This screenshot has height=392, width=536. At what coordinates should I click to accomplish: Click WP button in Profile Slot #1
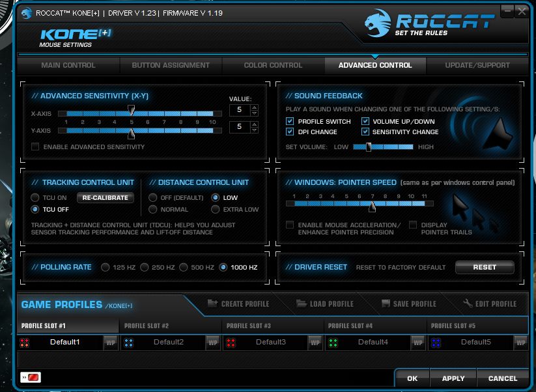(111, 343)
